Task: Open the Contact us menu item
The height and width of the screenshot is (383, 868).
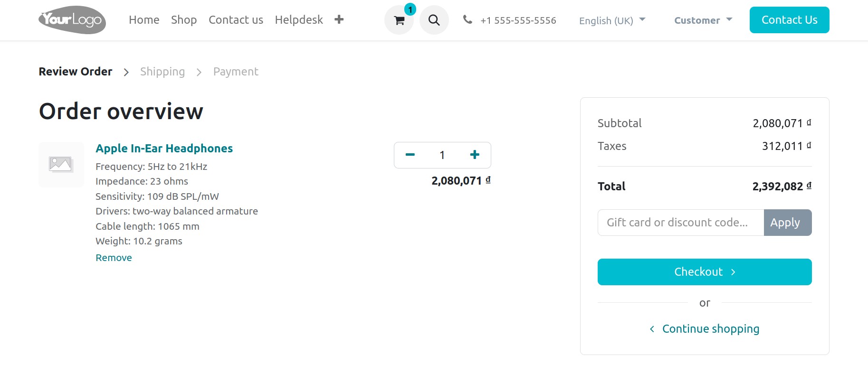Action: click(236, 20)
